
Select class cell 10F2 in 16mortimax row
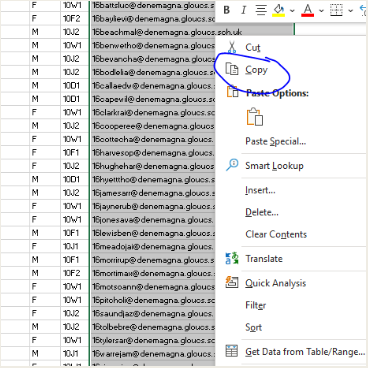tap(75, 273)
